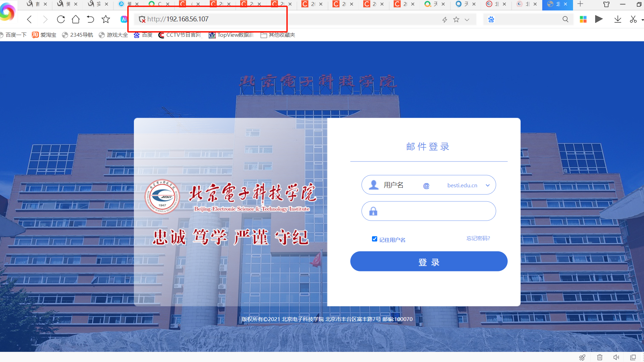
Task: Open the 百度 paw bookmark
Action: pos(143,35)
